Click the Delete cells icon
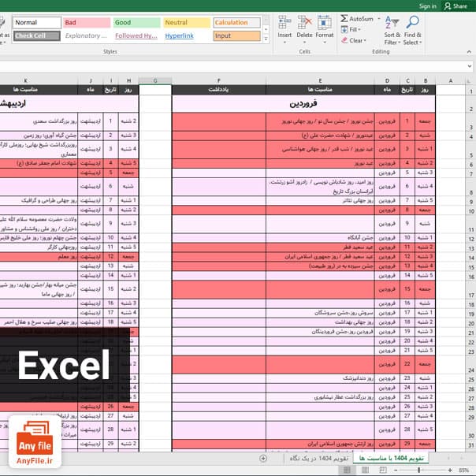Screen dimensions: 476x476 tap(304, 23)
